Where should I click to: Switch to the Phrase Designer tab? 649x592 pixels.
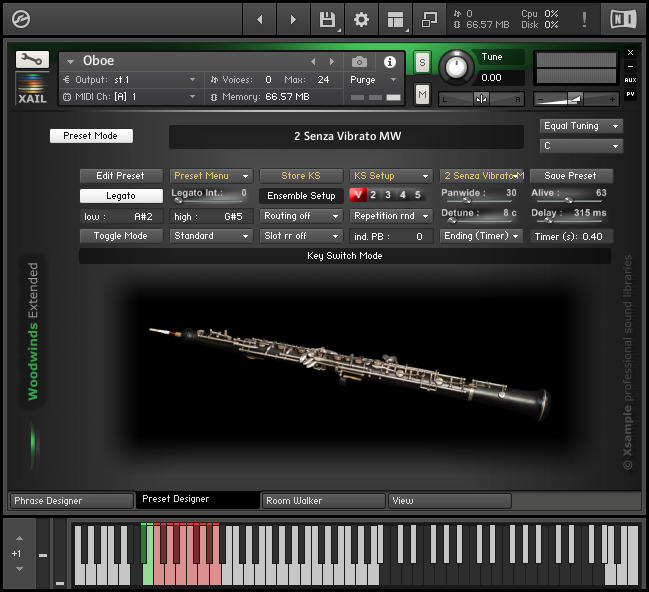(x=70, y=500)
